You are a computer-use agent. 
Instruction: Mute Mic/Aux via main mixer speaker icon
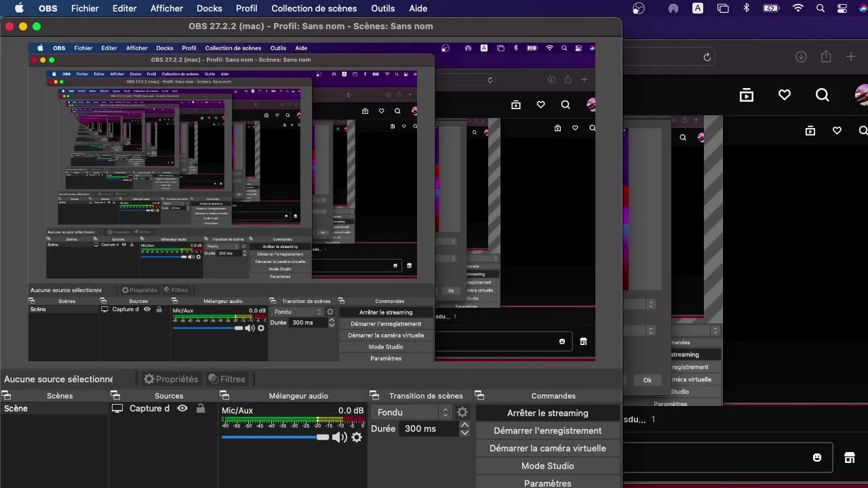pyautogui.click(x=339, y=437)
